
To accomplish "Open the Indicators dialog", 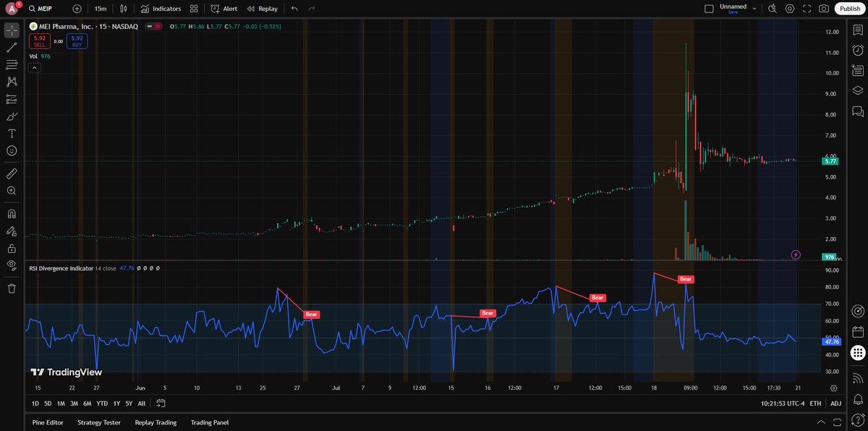I will (161, 9).
